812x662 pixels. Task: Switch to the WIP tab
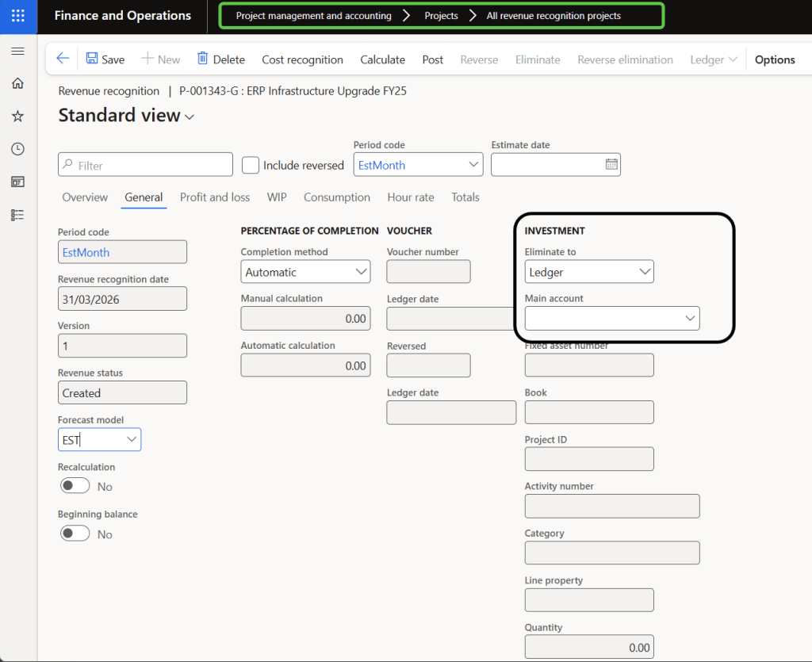(277, 197)
